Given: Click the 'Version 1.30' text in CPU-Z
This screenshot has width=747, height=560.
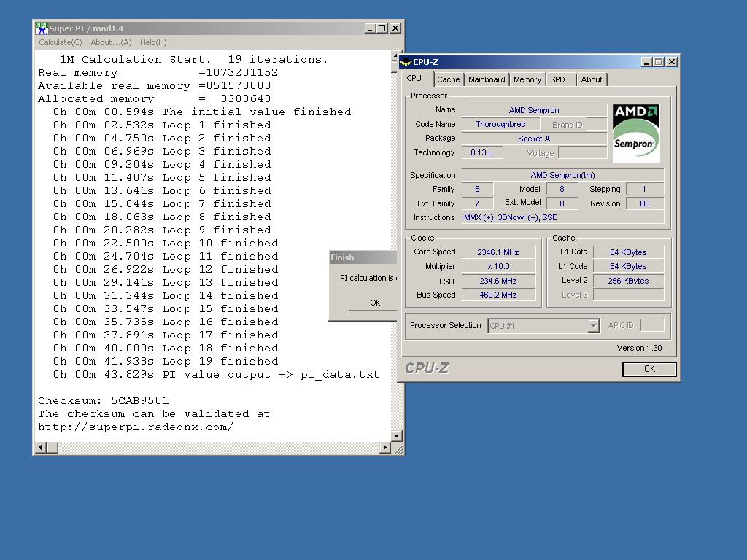Looking at the screenshot, I should (639, 348).
